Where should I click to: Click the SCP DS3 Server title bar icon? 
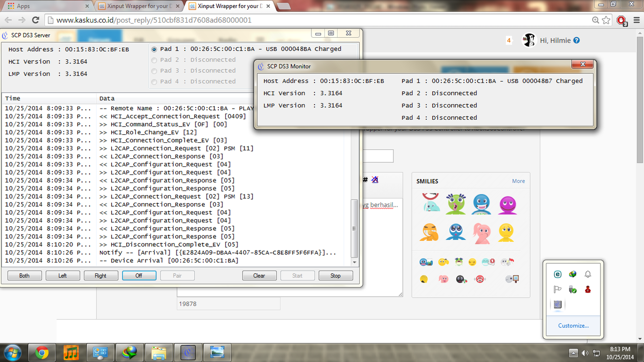click(x=5, y=35)
